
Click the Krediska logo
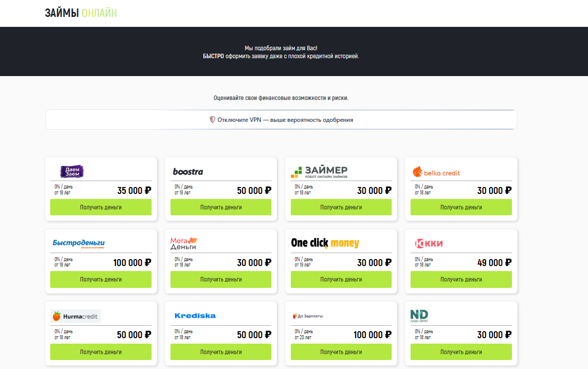coord(195,316)
